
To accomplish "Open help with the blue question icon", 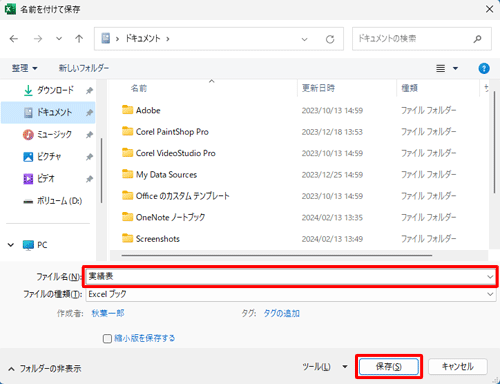I will [484, 68].
